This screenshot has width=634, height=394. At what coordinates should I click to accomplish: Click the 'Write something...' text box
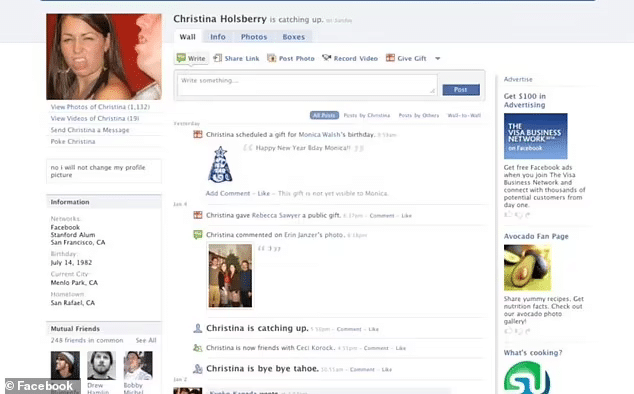[x=307, y=85]
